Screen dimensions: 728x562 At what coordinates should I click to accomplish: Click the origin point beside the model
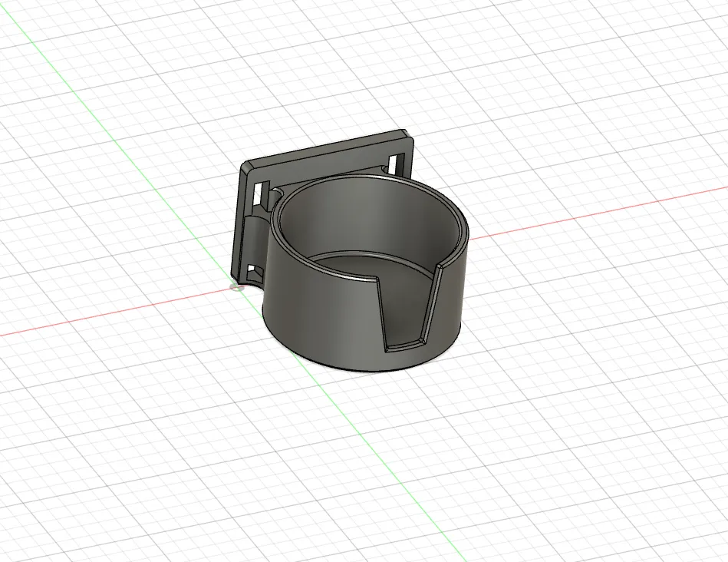236,287
